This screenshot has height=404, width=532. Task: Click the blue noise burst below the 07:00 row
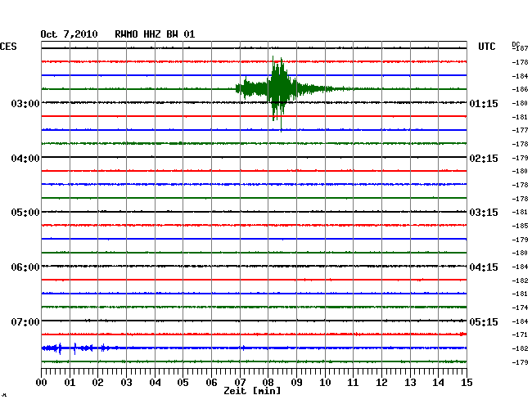(x=79, y=348)
